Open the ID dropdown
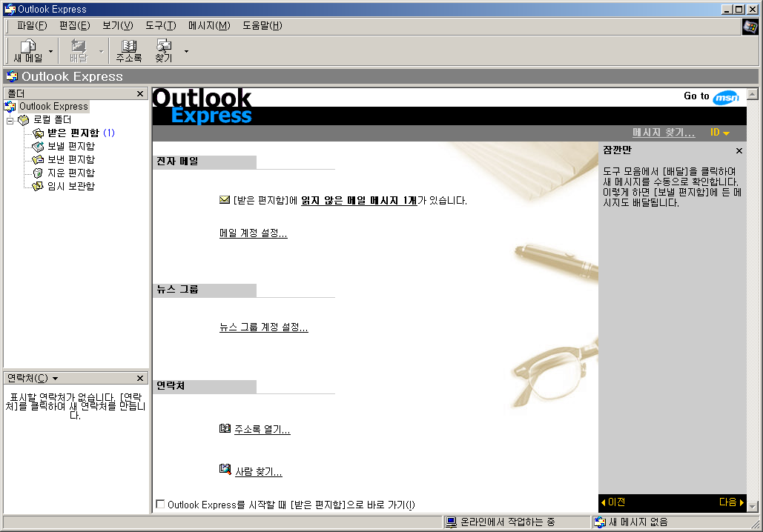This screenshot has height=532, width=763. click(x=720, y=133)
